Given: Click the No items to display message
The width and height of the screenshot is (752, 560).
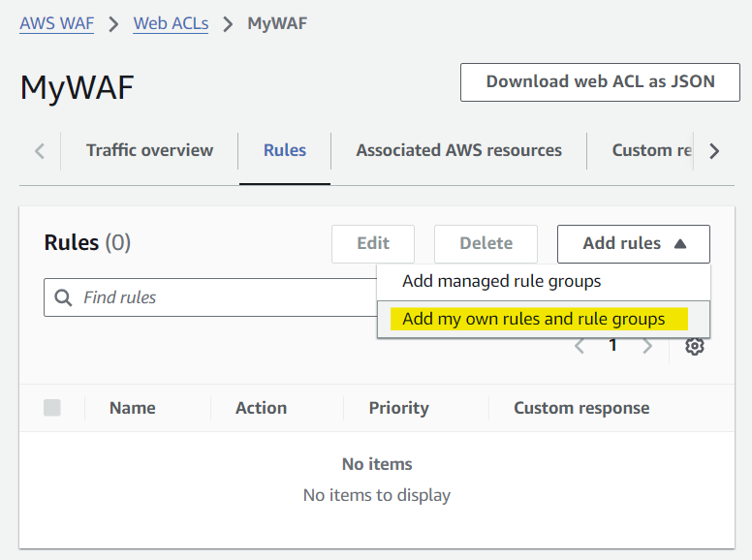Looking at the screenshot, I should click(377, 495).
